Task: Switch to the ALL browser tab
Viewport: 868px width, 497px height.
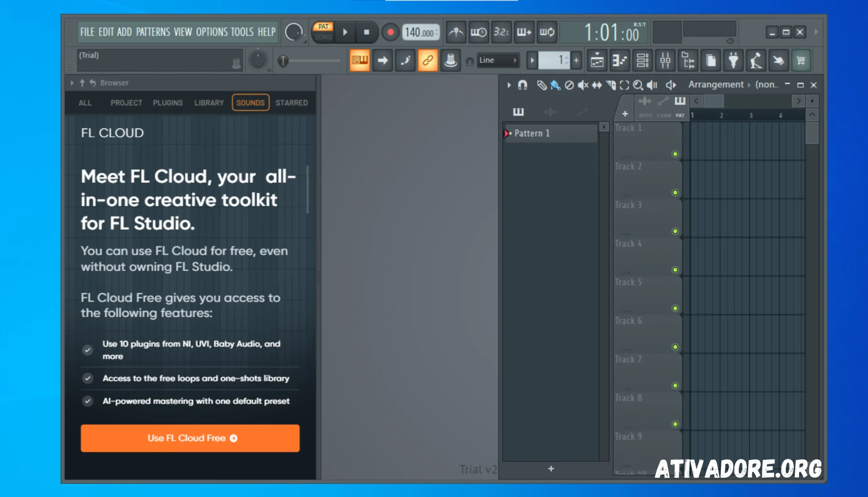Action: click(x=85, y=103)
